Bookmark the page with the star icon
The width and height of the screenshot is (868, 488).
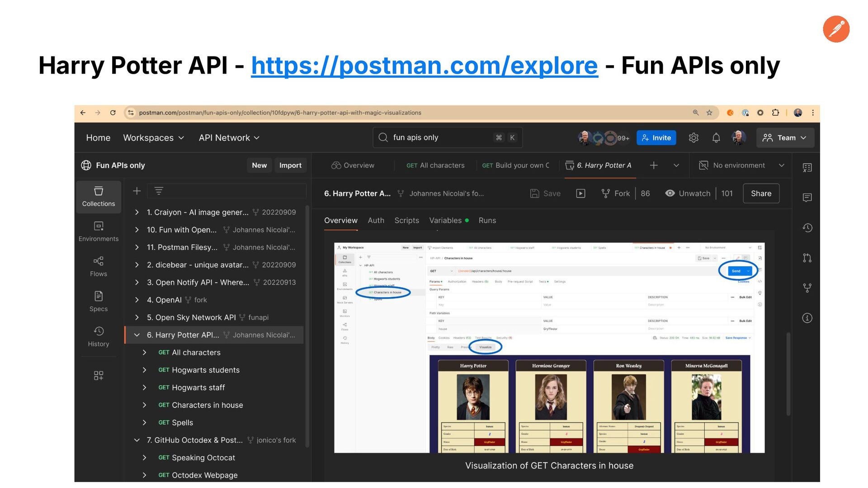point(709,113)
